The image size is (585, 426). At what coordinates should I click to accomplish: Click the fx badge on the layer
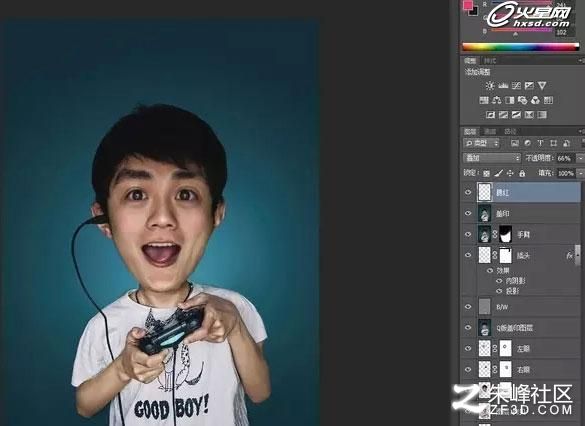(x=569, y=256)
